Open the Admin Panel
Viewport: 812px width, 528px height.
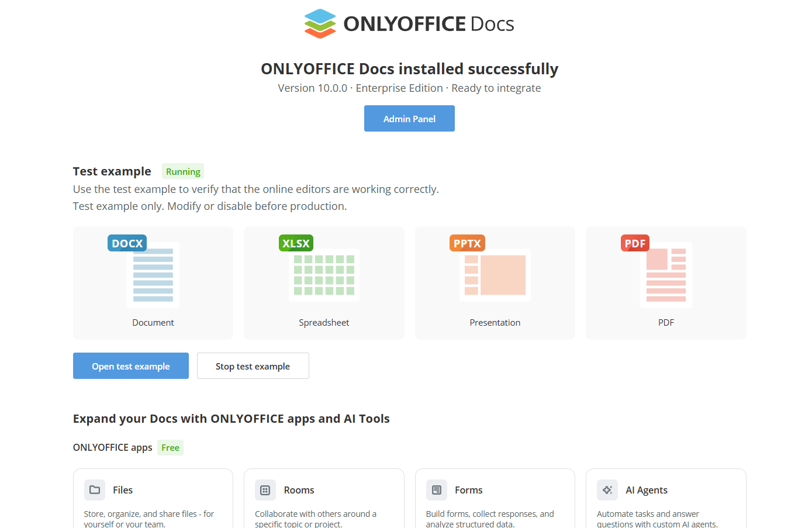pyautogui.click(x=409, y=119)
